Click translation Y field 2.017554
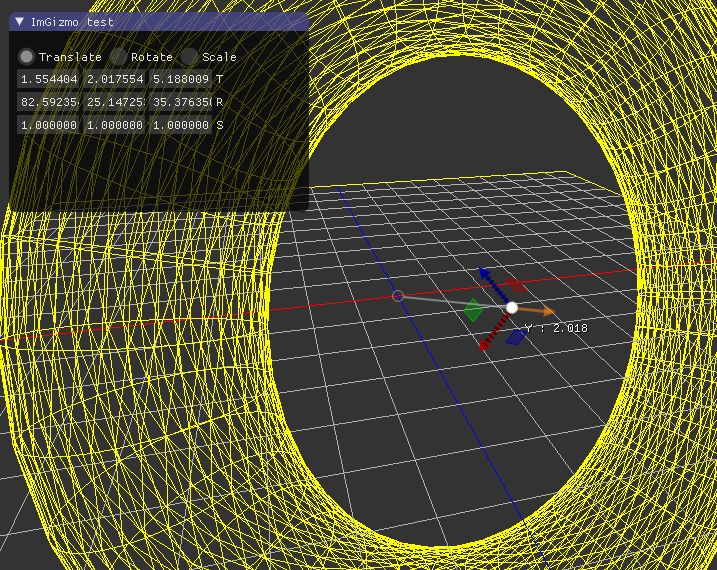717x570 pixels. pos(114,79)
